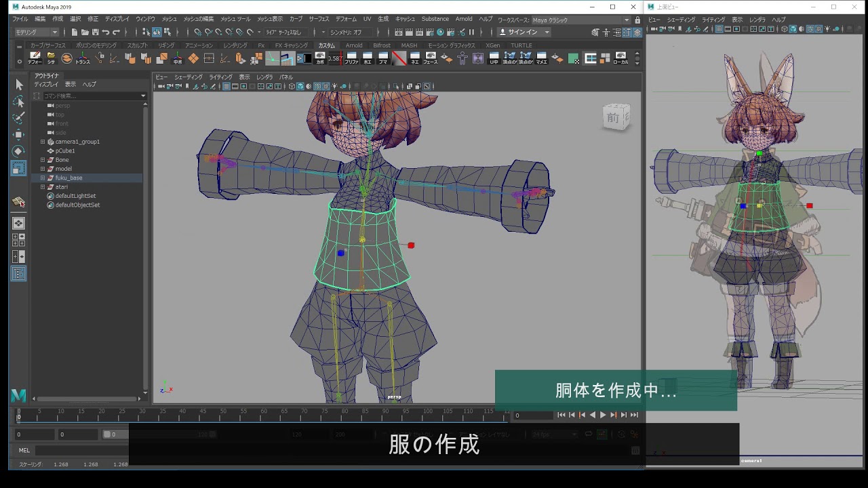Select the arrow Select tool

19,85
